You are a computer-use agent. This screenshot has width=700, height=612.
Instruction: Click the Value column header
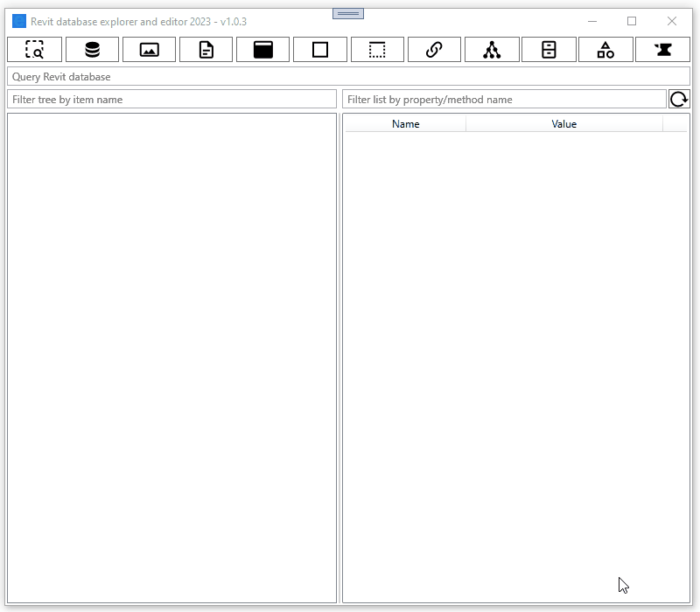tap(564, 124)
